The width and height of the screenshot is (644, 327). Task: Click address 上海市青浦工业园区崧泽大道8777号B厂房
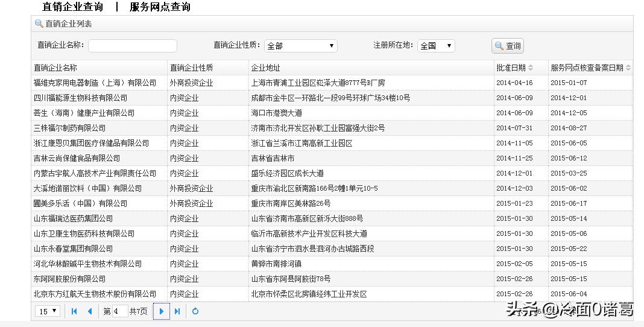[x=318, y=83]
